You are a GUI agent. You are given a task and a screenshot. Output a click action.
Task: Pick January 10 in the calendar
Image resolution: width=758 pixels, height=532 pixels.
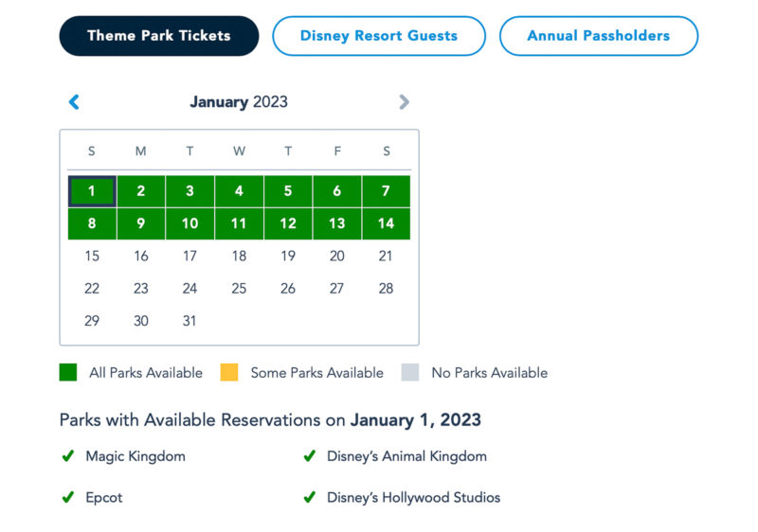click(190, 223)
